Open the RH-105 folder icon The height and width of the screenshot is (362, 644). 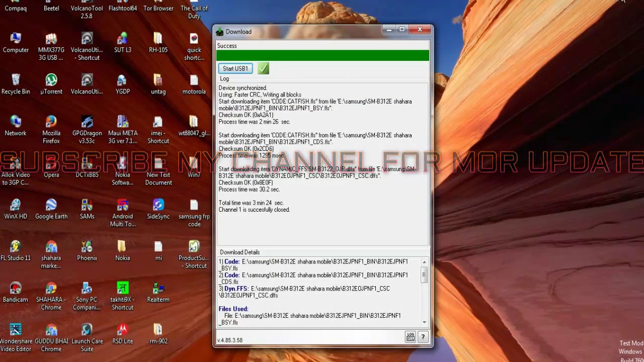pos(158,43)
